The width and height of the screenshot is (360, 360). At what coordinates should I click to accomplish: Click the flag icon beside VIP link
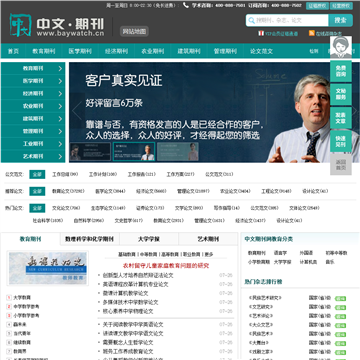coord(261,33)
